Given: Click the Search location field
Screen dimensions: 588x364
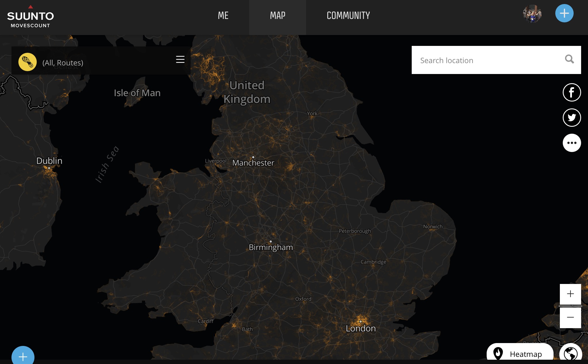Looking at the screenshot, I should pos(488,60).
